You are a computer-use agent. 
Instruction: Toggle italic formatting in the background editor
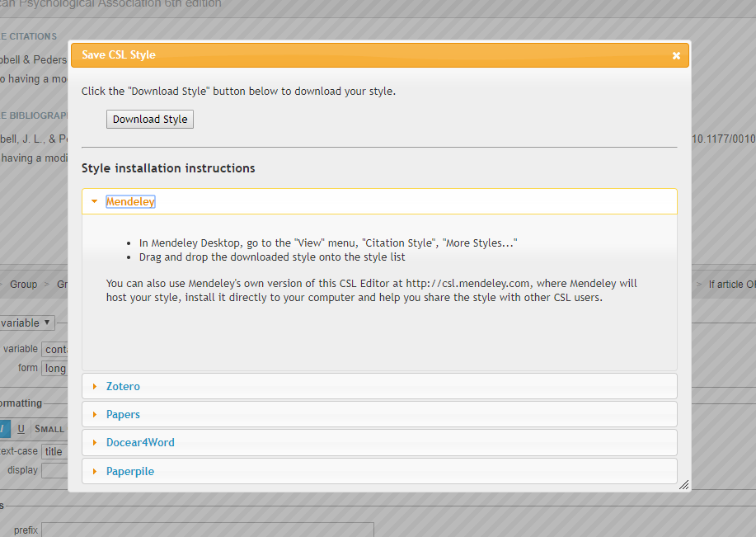(4, 429)
